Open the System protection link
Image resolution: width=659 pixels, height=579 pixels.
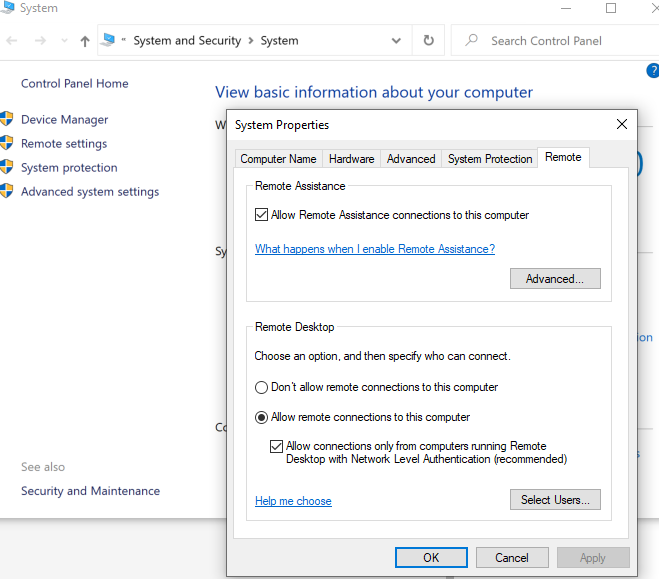coord(69,168)
